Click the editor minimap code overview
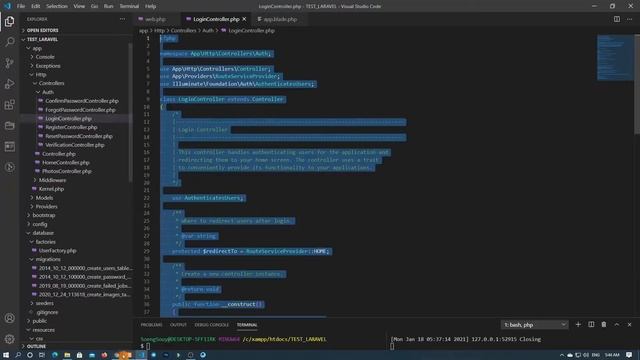 (615, 57)
